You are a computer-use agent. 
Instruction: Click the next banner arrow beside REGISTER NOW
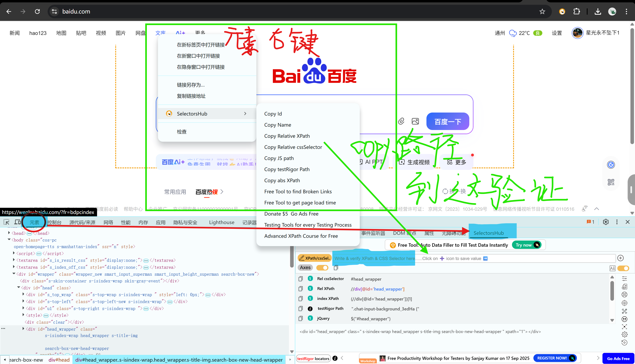point(598,358)
